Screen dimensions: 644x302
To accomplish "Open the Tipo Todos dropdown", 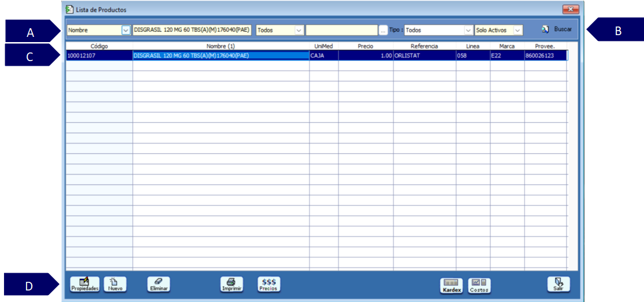I will click(468, 30).
